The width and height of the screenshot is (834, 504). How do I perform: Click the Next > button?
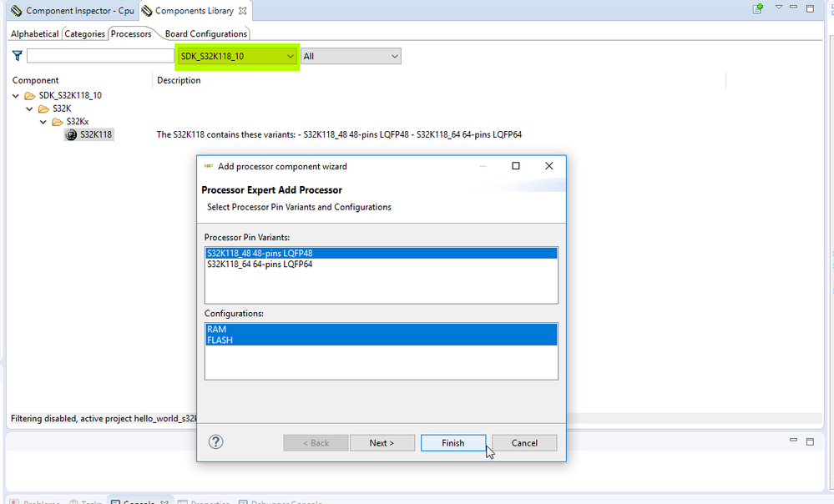pyautogui.click(x=382, y=443)
